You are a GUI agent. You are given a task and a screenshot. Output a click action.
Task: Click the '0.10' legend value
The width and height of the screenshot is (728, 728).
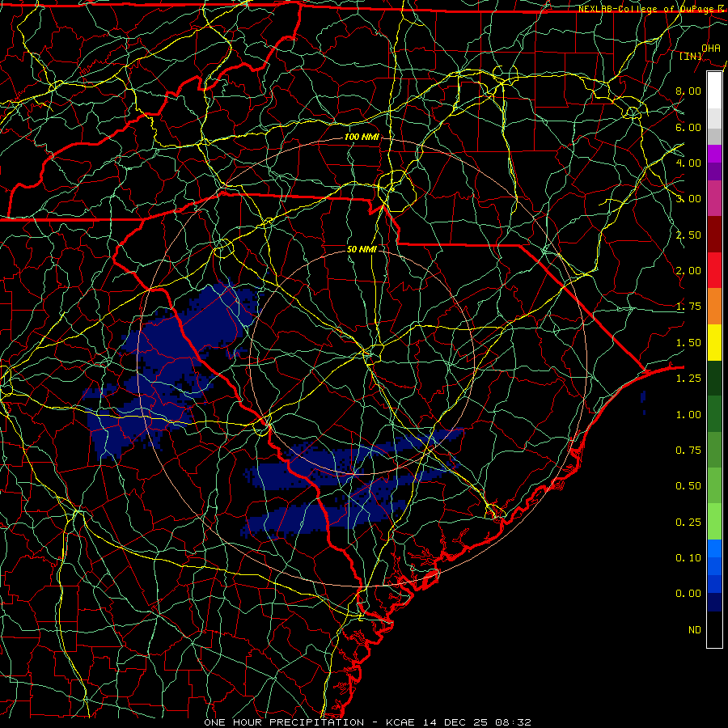688,558
